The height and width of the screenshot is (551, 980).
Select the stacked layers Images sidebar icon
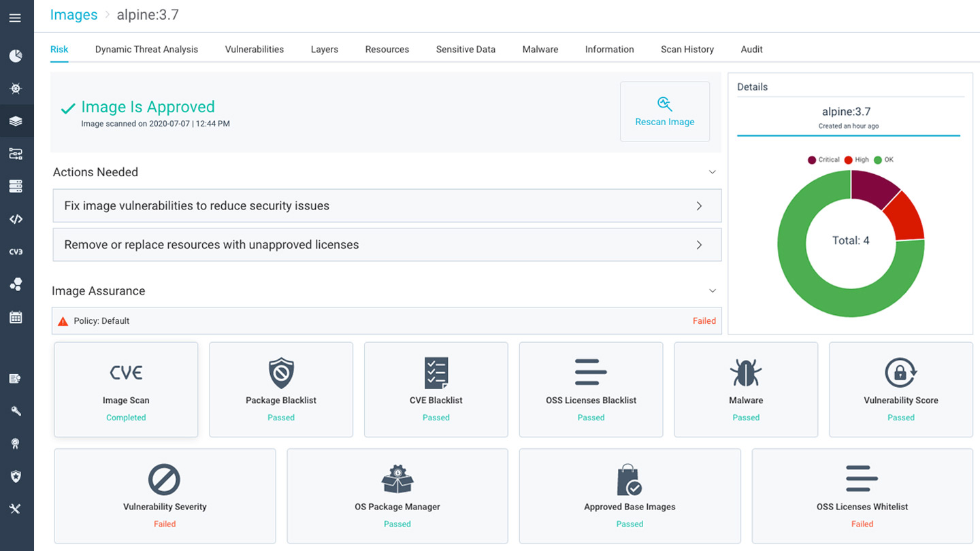16,121
